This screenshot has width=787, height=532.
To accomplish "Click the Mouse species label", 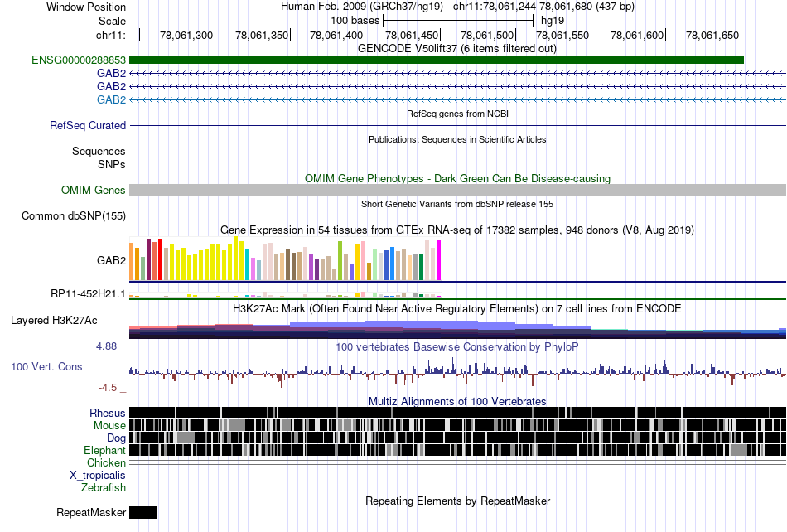I will point(109,426).
